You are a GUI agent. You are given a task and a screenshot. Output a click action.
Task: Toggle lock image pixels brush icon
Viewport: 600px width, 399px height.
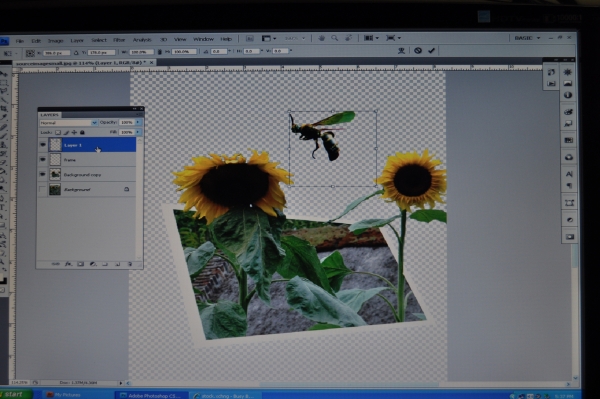pos(66,132)
